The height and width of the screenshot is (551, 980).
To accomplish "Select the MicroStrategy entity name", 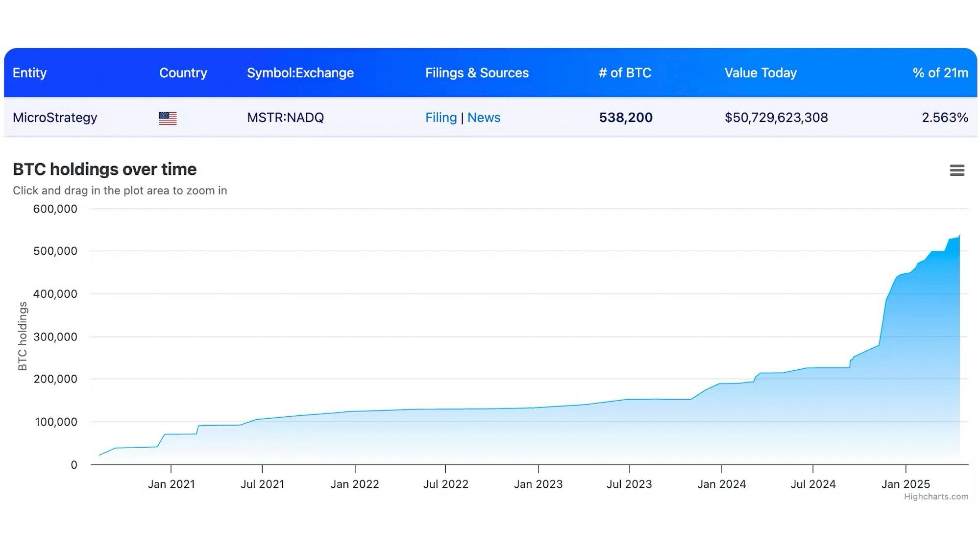I will 55,118.
